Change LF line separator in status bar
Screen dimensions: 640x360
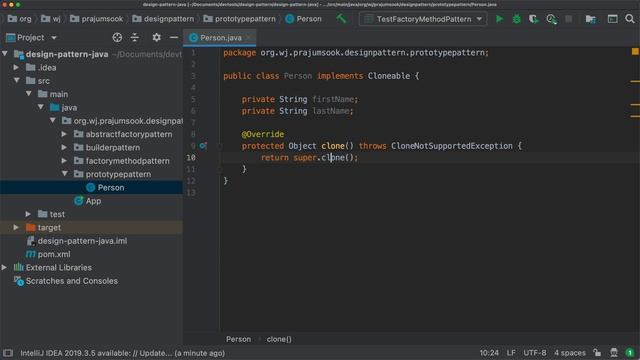pos(511,353)
